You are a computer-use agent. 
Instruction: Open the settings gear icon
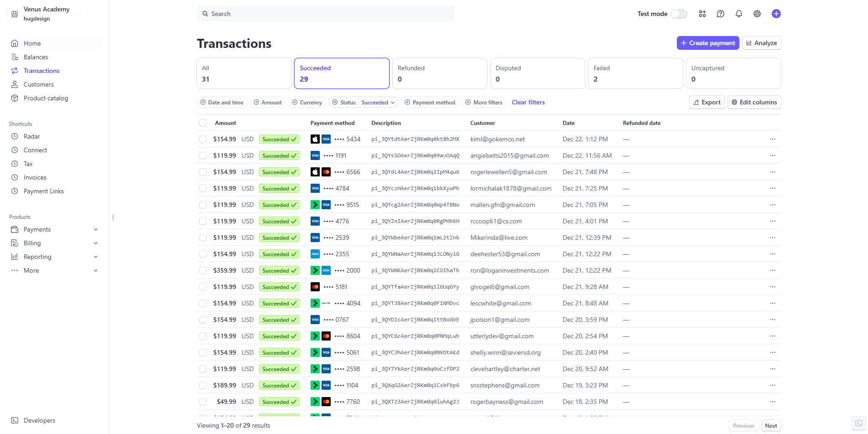pyautogui.click(x=757, y=14)
